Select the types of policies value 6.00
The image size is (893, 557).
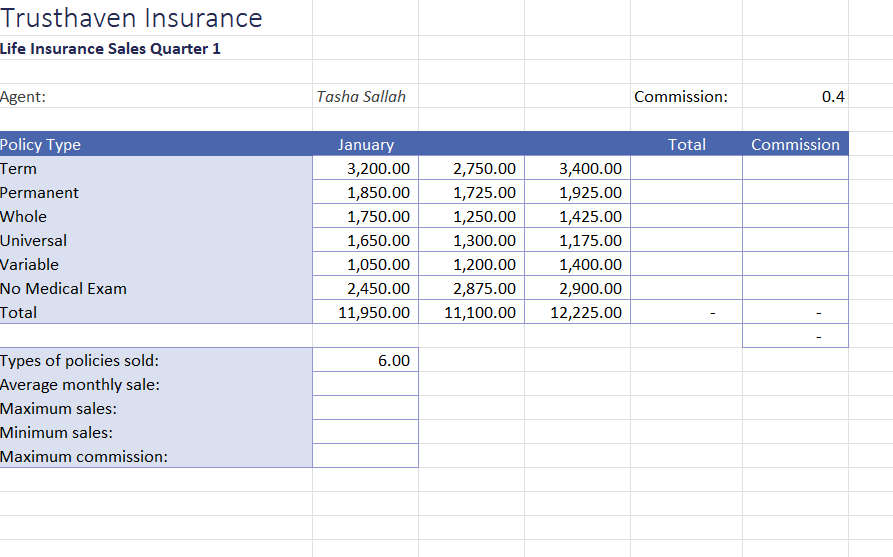365,360
